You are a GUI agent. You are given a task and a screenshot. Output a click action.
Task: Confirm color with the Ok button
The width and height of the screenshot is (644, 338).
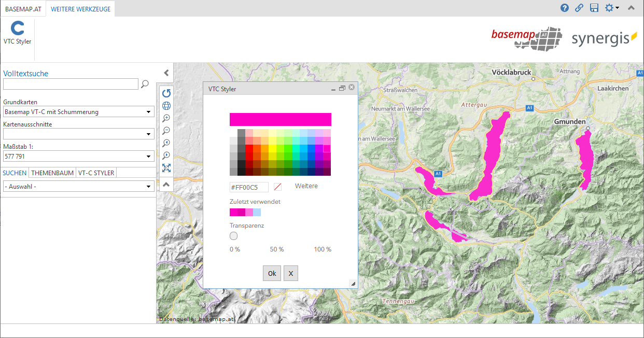click(272, 273)
